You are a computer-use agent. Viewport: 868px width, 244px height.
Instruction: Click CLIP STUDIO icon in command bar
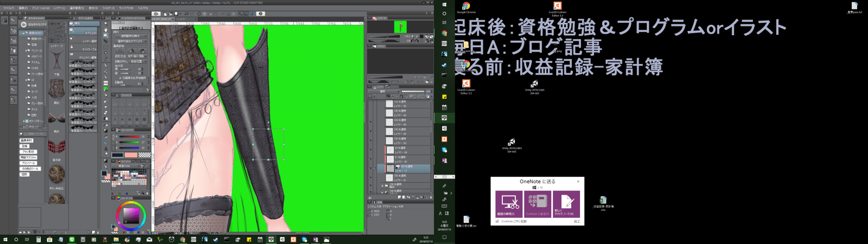point(156,14)
